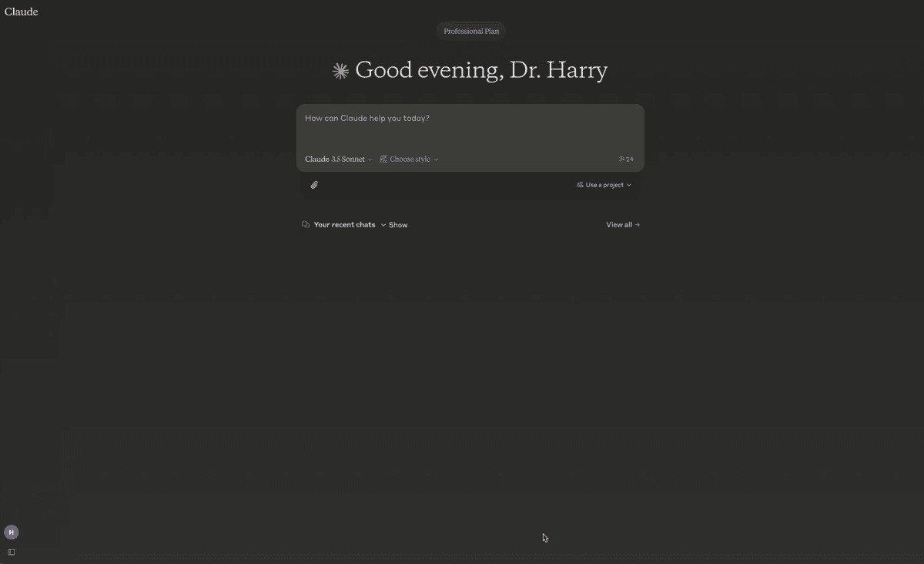The image size is (924, 564).
Task: Expand the Use a project dropdown
Action: 604,185
